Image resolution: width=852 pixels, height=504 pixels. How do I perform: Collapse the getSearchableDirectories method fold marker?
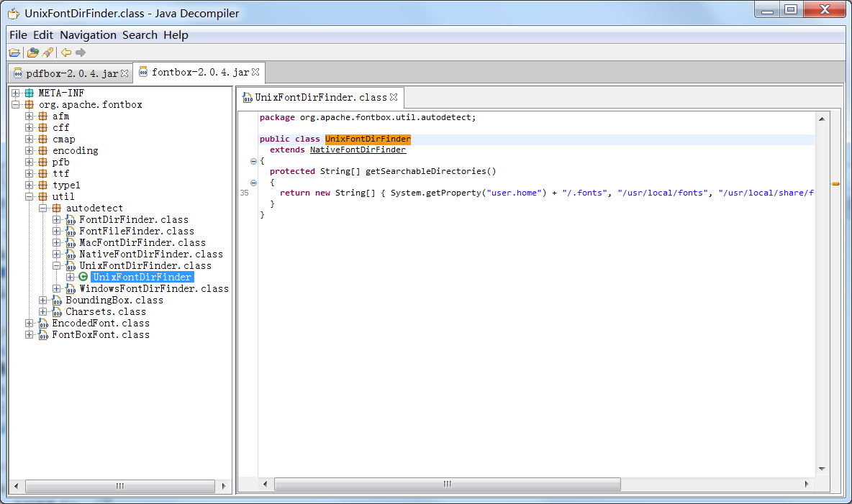tap(253, 183)
